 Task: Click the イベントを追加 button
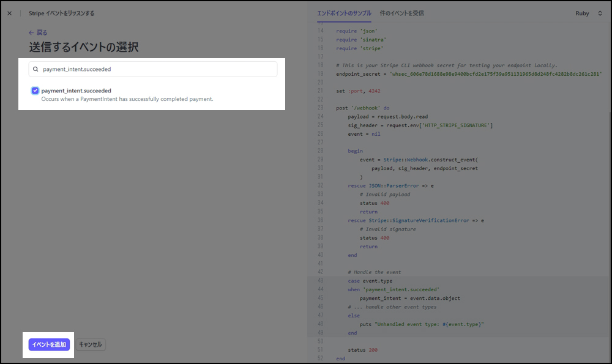[x=49, y=344]
